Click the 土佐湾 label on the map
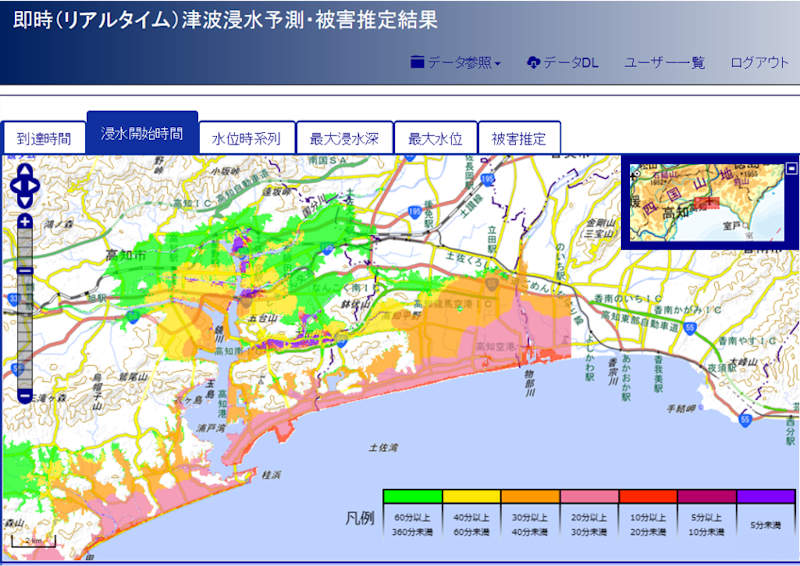The image size is (800, 566). [x=383, y=448]
